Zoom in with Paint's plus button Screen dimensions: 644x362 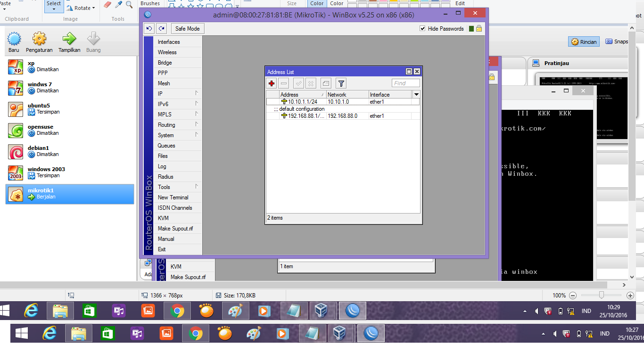pos(630,296)
